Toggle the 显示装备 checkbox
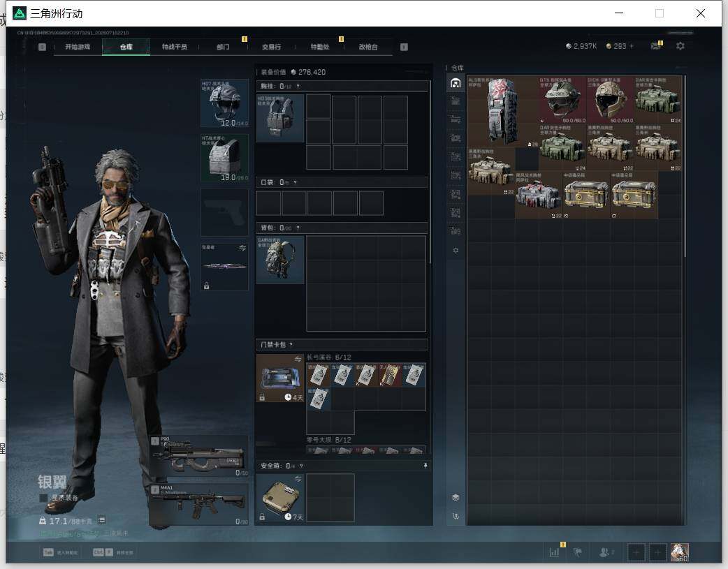Viewport: 728px width, 569px height. tap(43, 498)
